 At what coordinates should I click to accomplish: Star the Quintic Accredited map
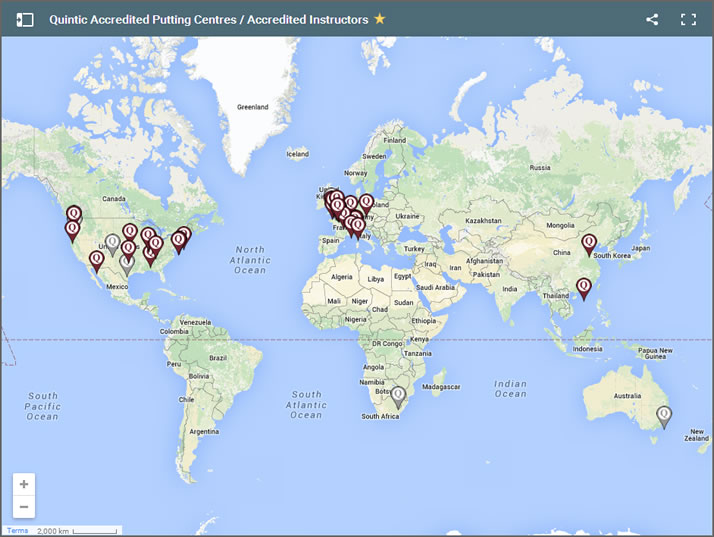click(x=379, y=19)
